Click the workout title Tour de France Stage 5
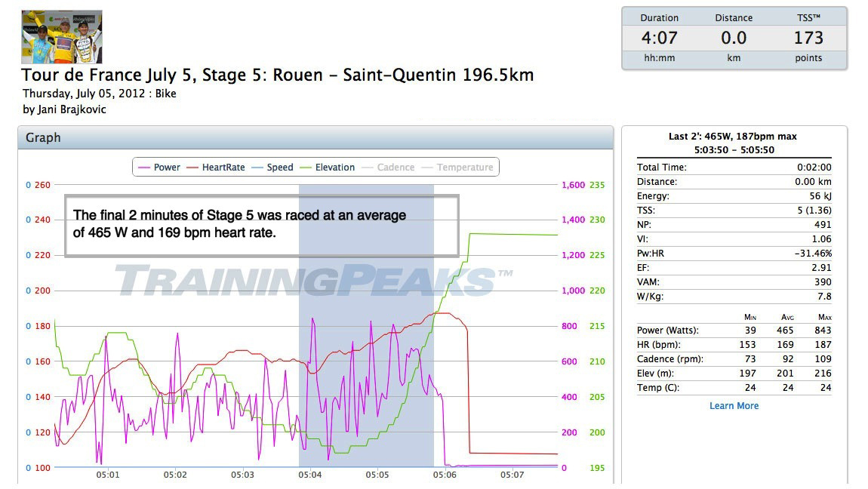This screenshot has height=489, width=868. [278, 75]
